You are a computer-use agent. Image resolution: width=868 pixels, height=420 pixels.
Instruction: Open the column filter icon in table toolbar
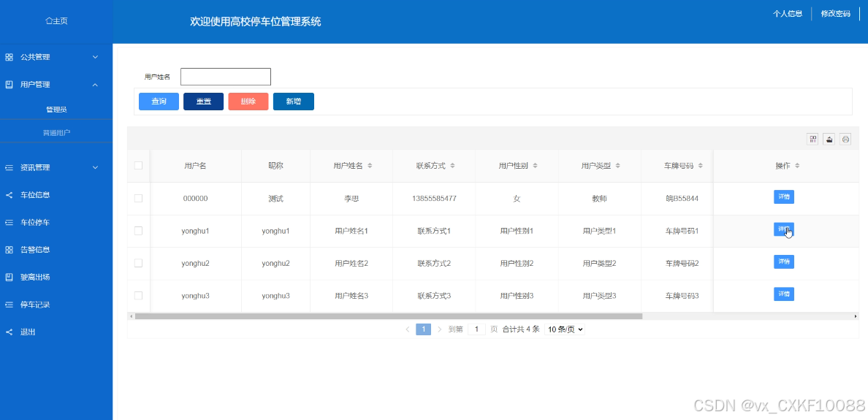point(812,140)
